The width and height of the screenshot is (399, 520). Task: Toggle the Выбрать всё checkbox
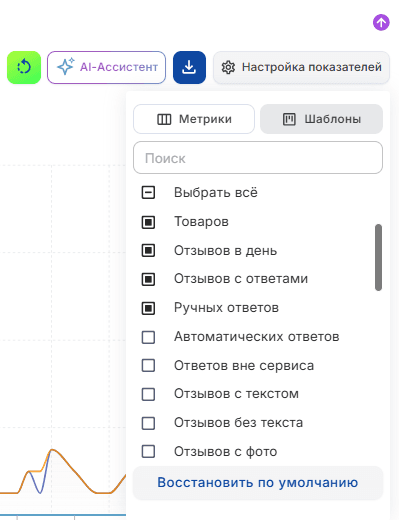click(x=148, y=192)
